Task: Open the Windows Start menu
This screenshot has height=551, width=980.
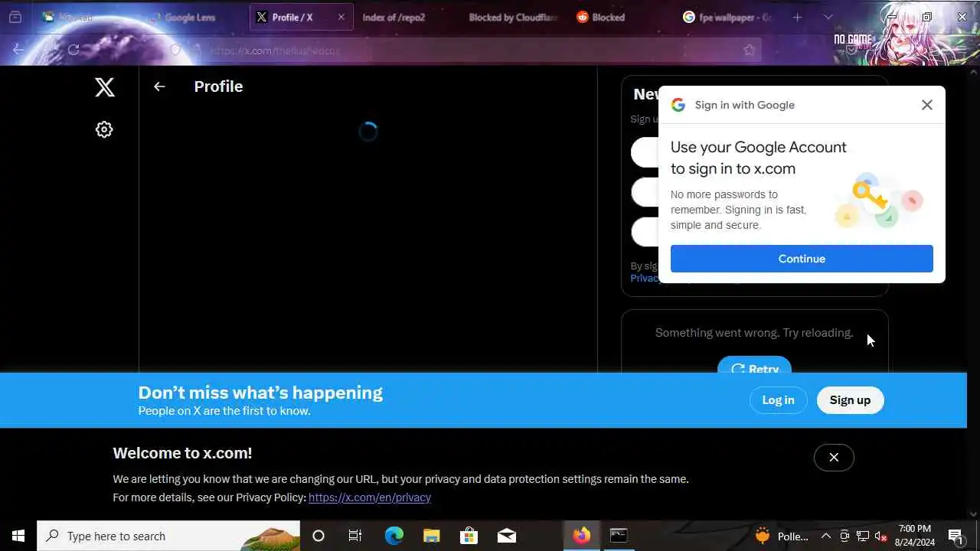Action: [18, 536]
